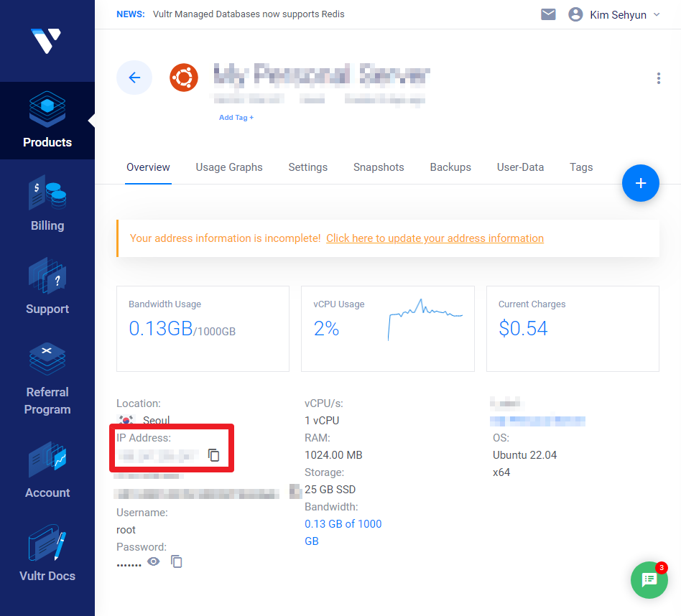Click the $0.54 current charges amount
This screenshot has width=681, height=616.
(x=523, y=328)
